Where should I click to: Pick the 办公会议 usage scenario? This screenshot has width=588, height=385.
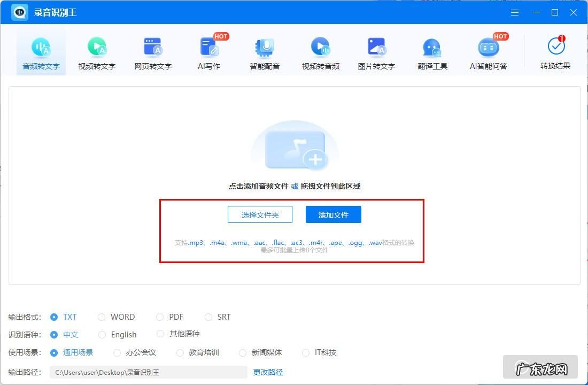pos(117,353)
